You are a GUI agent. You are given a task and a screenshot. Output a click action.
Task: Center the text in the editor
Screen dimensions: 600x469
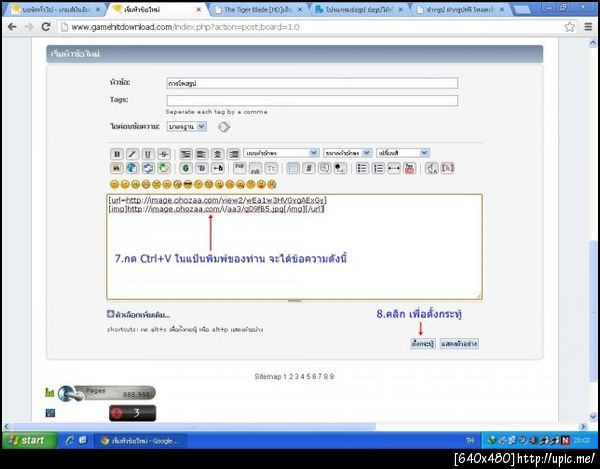217,154
